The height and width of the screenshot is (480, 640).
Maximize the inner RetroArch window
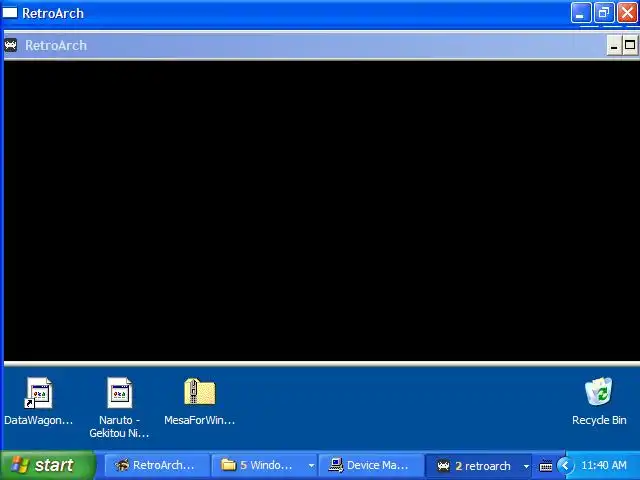click(x=630, y=45)
